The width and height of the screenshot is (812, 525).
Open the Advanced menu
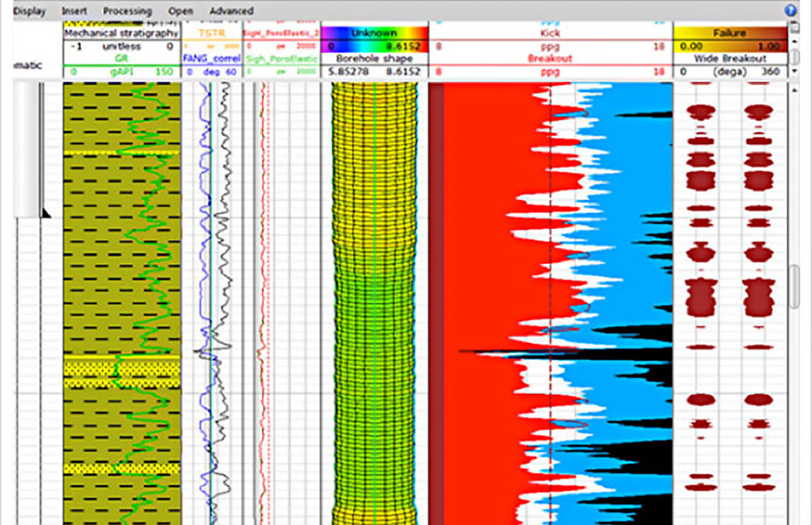[x=231, y=11]
